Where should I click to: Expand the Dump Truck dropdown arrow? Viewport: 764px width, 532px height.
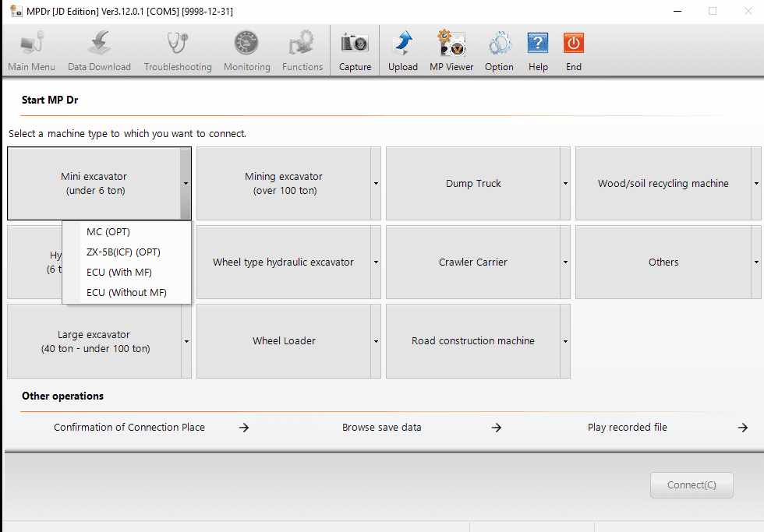pos(565,184)
